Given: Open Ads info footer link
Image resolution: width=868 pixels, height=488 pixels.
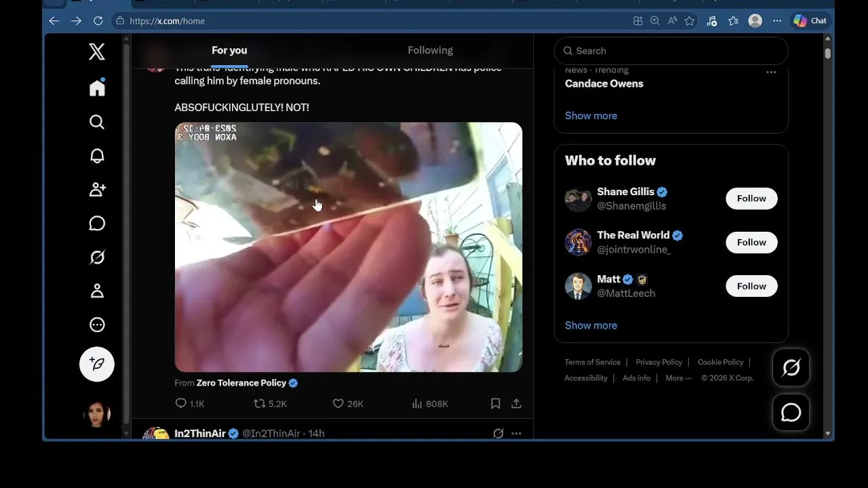Looking at the screenshot, I should pos(636,378).
